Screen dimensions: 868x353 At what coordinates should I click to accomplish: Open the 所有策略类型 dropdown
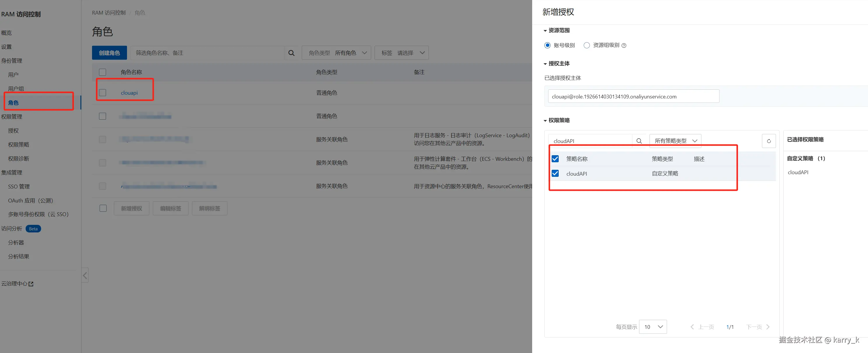click(x=675, y=141)
